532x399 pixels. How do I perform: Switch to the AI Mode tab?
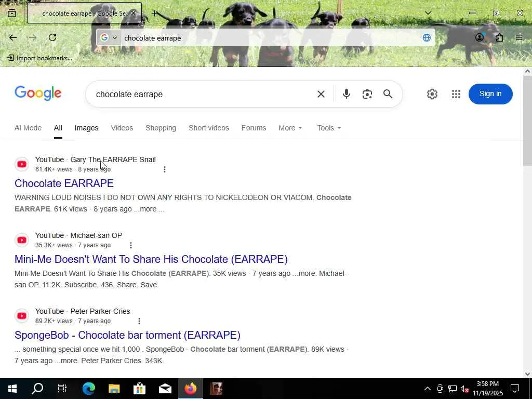(x=28, y=128)
